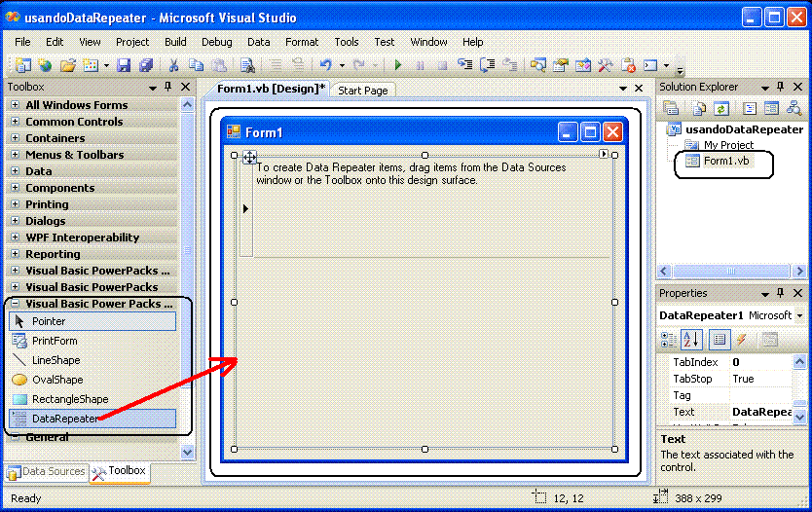Open the Format menu
Screen dimensions: 812x512
302,42
